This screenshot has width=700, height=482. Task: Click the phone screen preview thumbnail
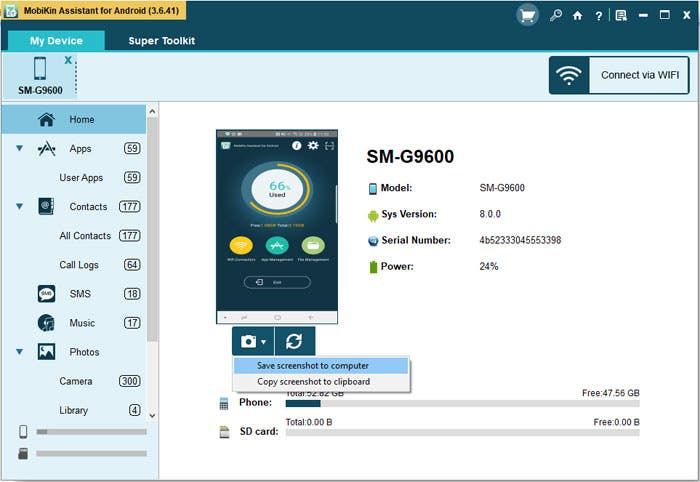277,227
